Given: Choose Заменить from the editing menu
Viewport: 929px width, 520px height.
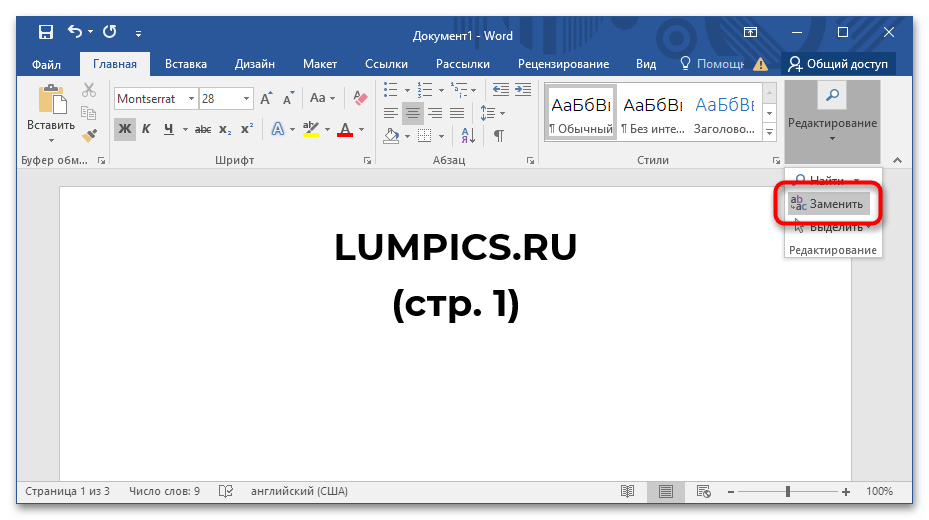Looking at the screenshot, I should click(828, 204).
